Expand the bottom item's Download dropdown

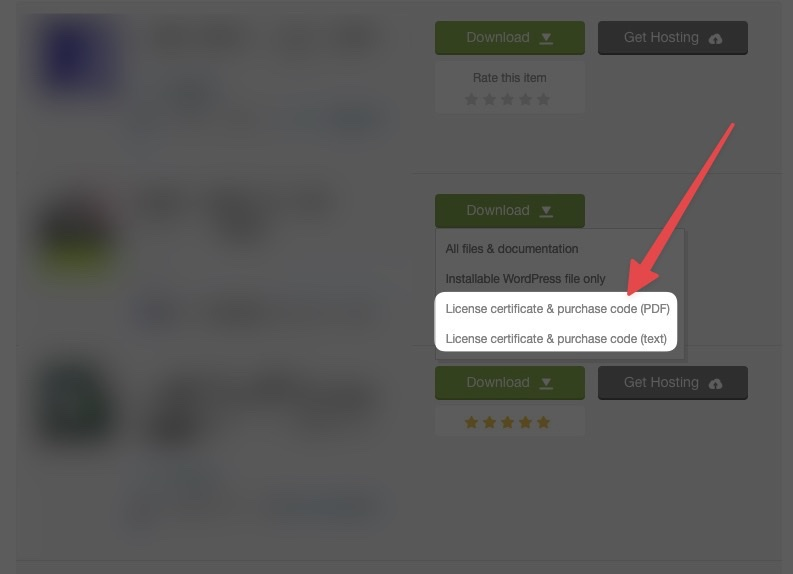point(546,383)
